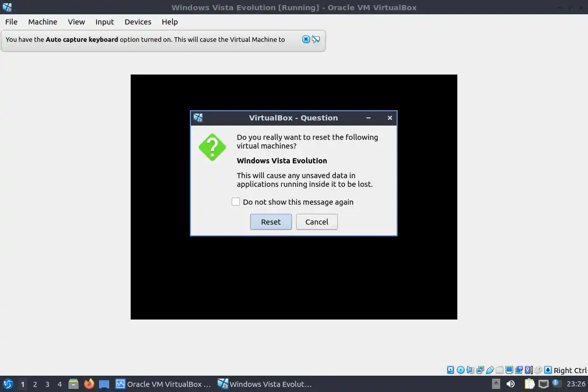The width and height of the screenshot is (588, 392).
Task: Click the hard disk activity indicator
Action: coord(450,370)
